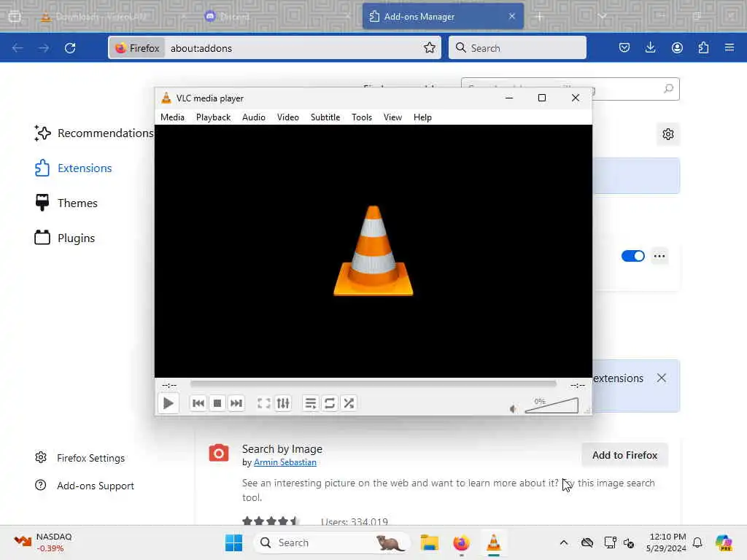Screen dimensions: 747x560
Task: Toggle the VLC playlist view
Action: [311, 403]
